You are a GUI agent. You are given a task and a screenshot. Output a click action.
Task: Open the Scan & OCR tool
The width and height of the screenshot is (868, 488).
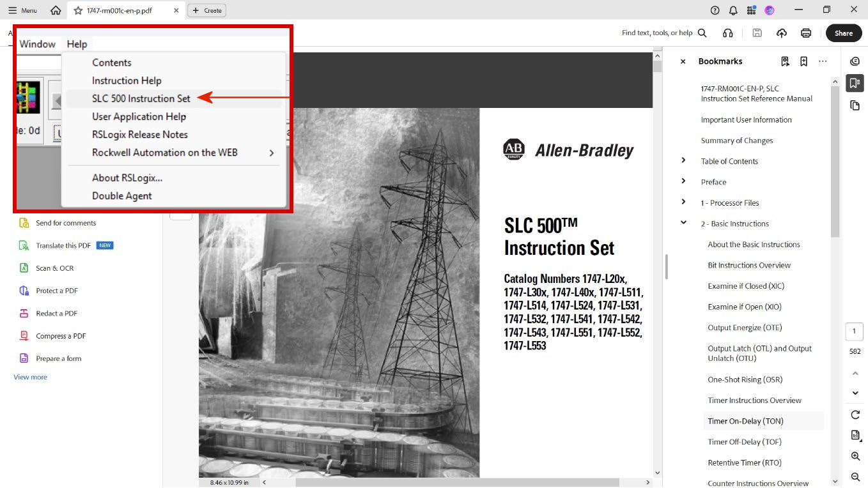[x=46, y=268]
